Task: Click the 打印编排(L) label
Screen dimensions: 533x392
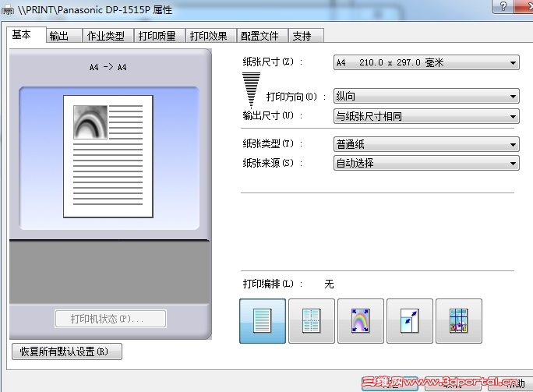Action: (272, 284)
